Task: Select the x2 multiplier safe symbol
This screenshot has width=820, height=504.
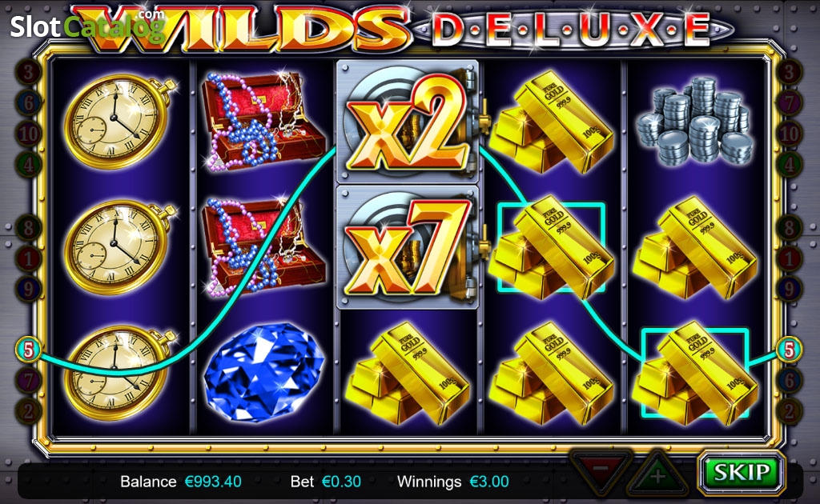Action: coord(408,121)
